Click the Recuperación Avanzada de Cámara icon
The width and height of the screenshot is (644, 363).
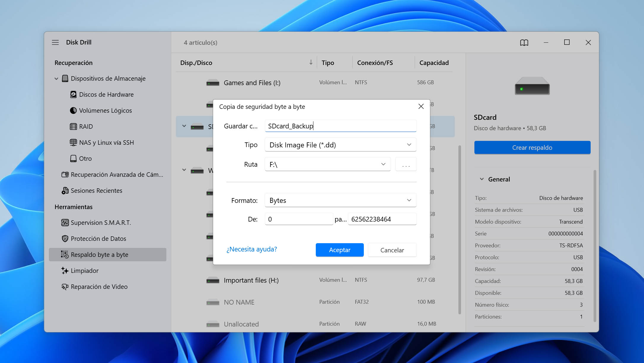click(65, 175)
